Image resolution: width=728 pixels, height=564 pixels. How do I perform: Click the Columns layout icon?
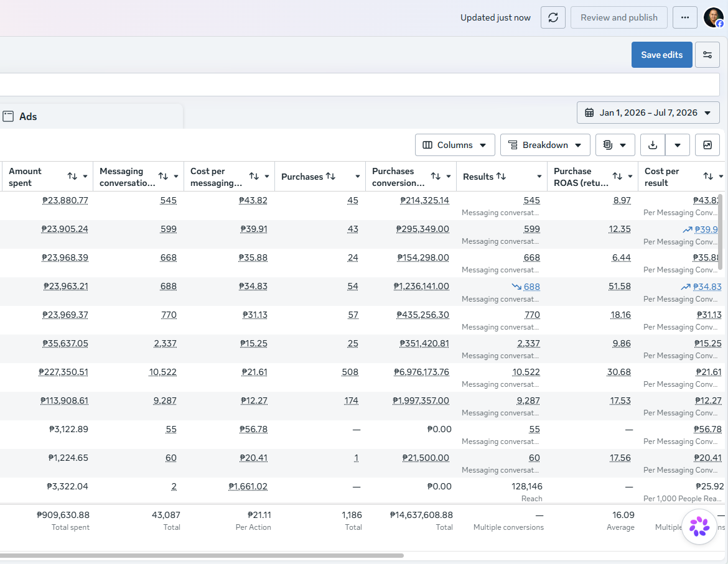click(x=427, y=145)
